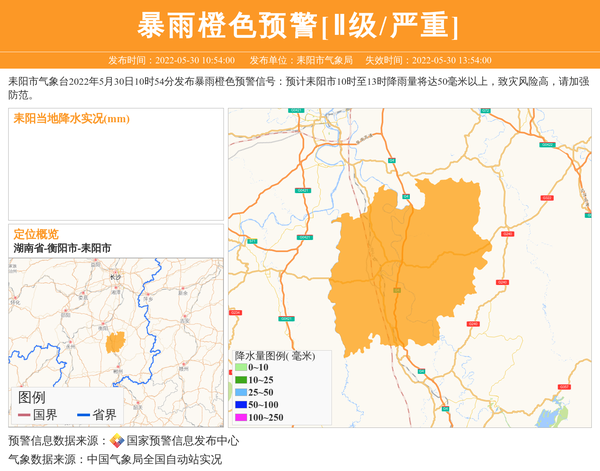The width and height of the screenshot is (600, 471).
Task: Click the blue 省界 line sample in legend
Action: click(x=83, y=415)
